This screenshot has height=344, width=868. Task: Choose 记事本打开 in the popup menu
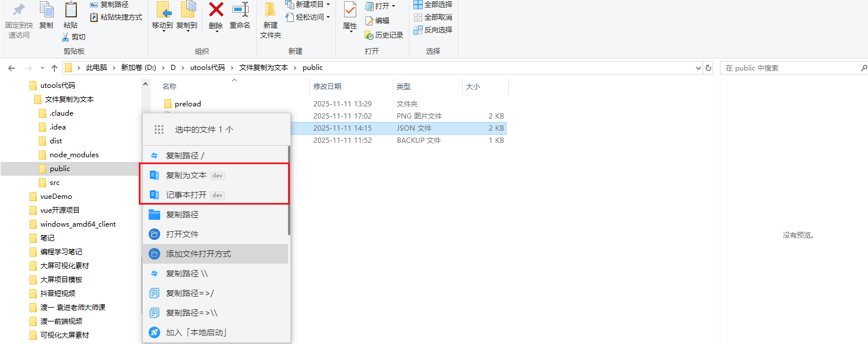186,195
